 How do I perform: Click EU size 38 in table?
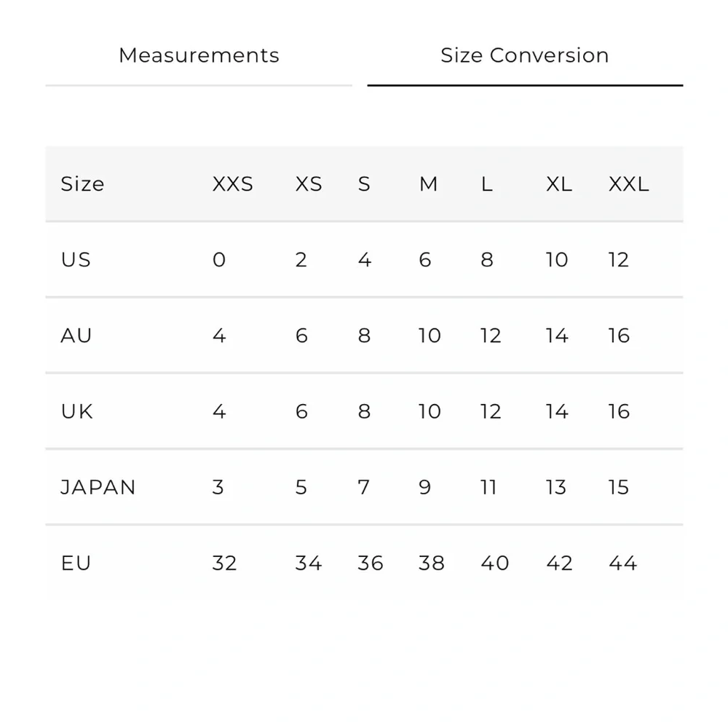[x=431, y=563]
